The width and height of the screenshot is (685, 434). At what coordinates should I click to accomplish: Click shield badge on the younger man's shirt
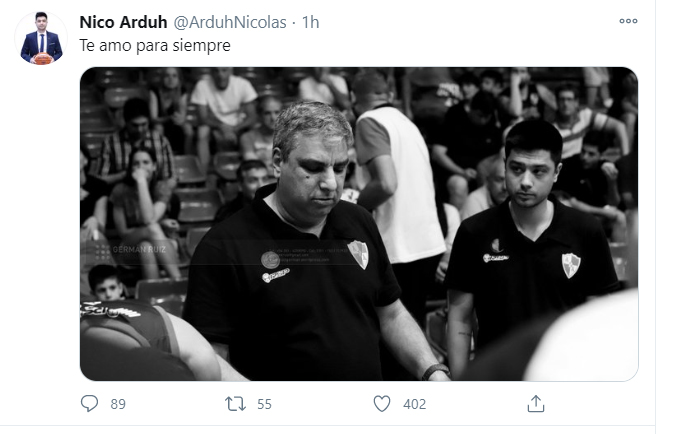571,265
